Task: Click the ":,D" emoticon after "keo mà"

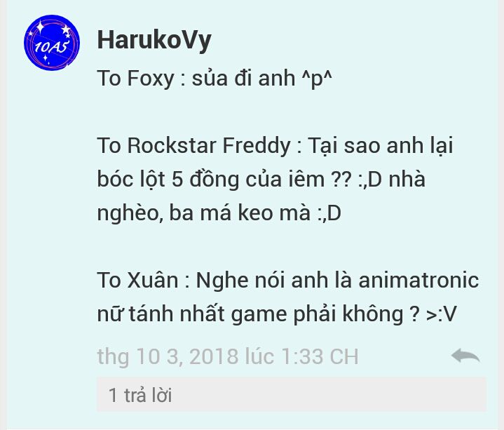Action: 329,213
